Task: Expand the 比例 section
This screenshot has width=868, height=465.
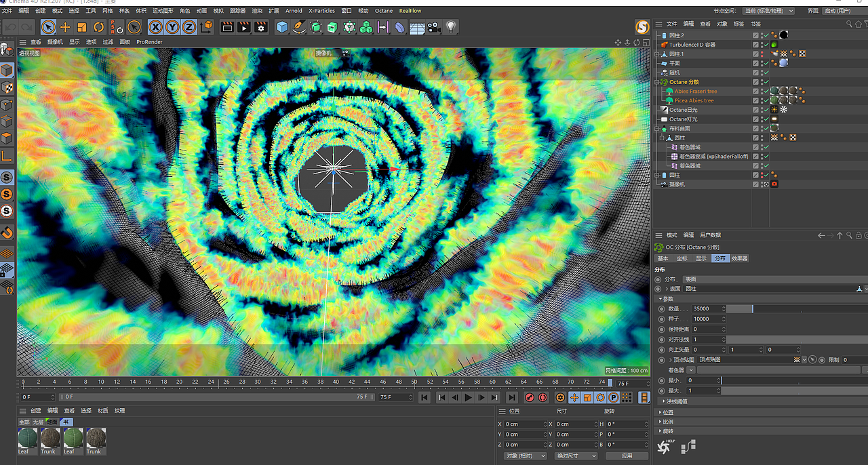Action: 660,422
